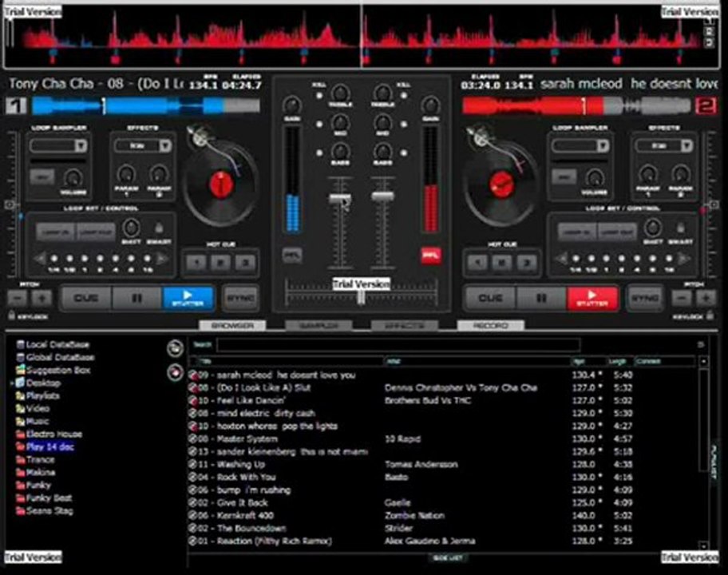728x575 pixels.
Task: Increase deck 2 pitch with plus button
Action: 706,298
